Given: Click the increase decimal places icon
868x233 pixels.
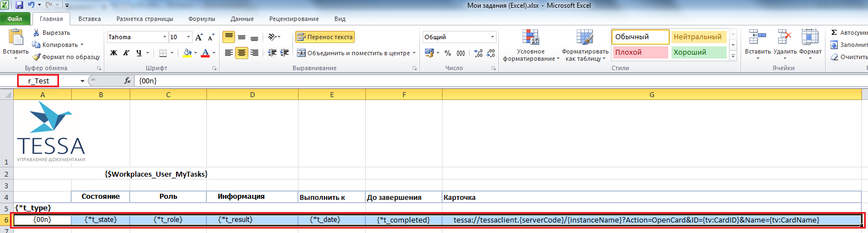Looking at the screenshot, I should [x=478, y=53].
